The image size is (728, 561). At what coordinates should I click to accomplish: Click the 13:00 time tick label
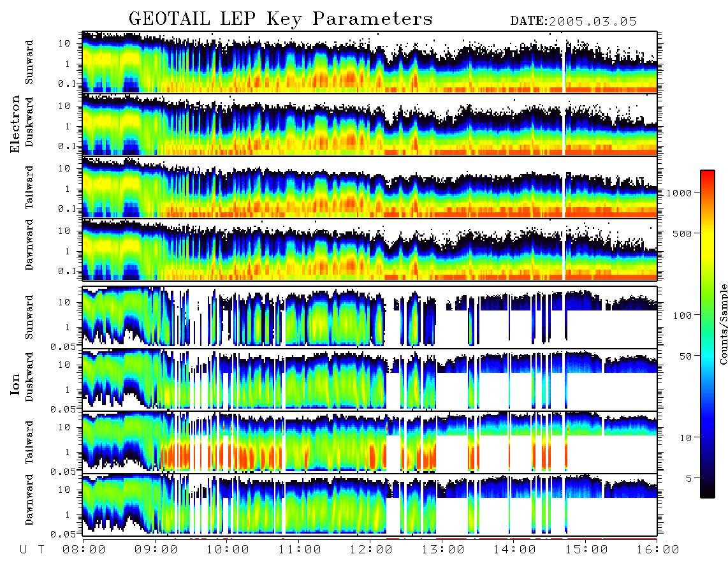tap(443, 550)
